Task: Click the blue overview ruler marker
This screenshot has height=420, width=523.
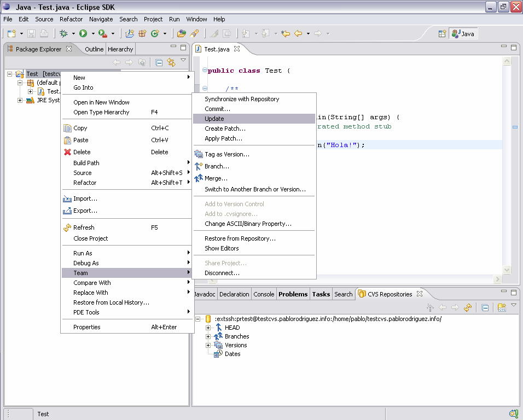Action: pos(515,127)
